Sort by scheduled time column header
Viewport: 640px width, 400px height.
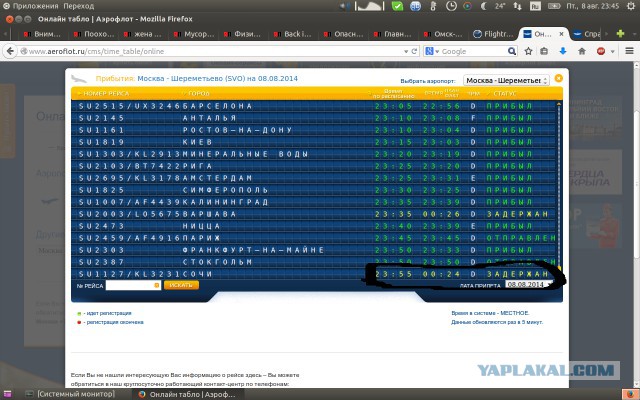click(x=392, y=93)
